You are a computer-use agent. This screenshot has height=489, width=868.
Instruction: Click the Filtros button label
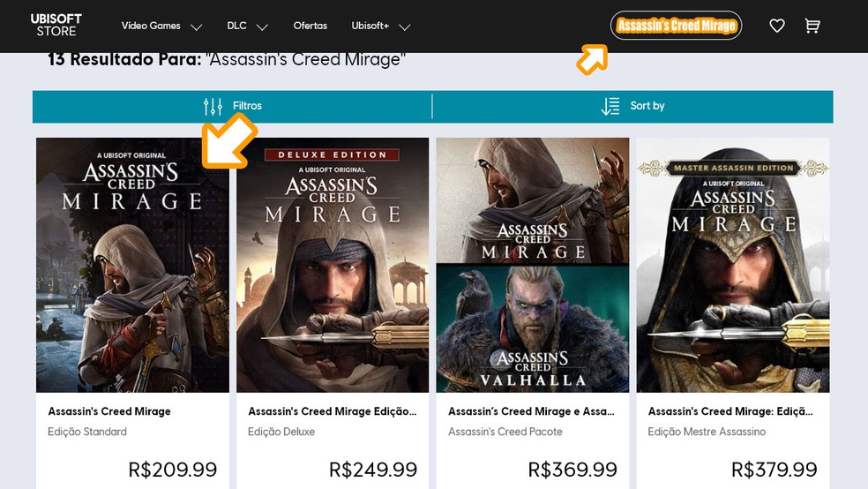[247, 106]
